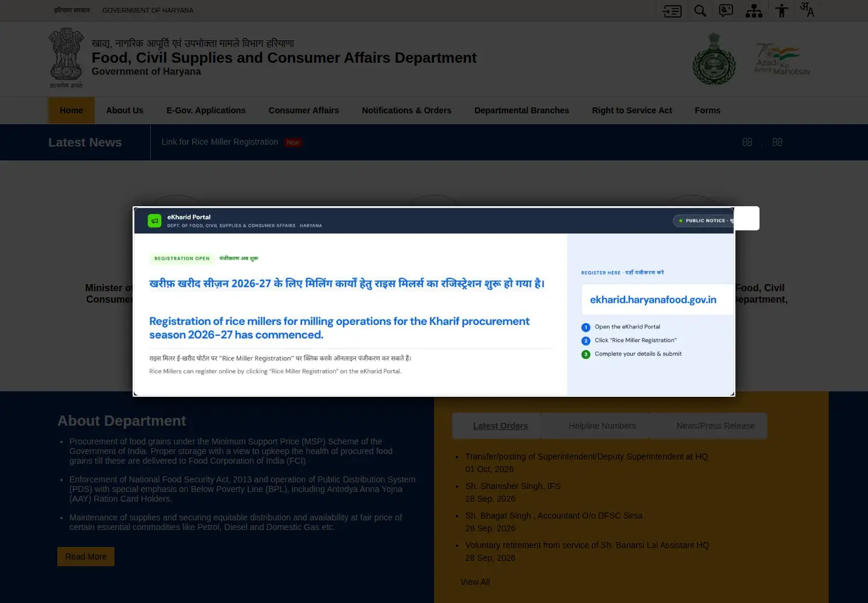Screen dimensions: 868x603
Task: Open the Notifications & Orders menu
Action: tap(407, 110)
